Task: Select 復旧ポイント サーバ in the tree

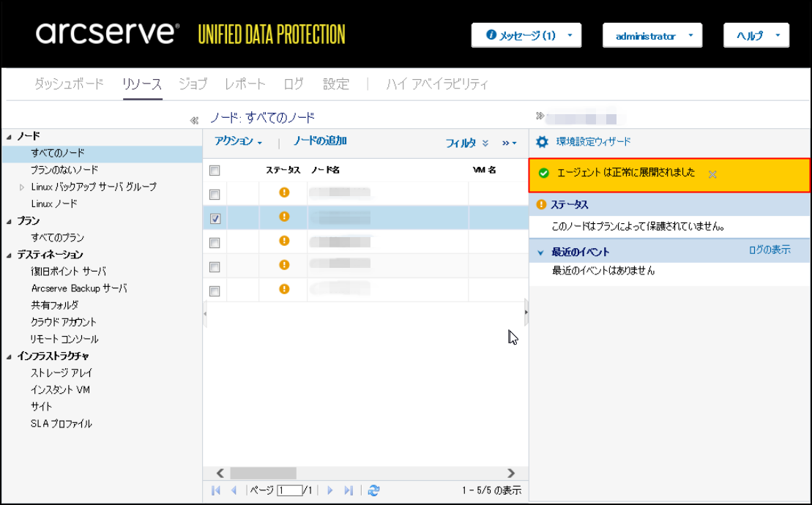Action: 68,271
